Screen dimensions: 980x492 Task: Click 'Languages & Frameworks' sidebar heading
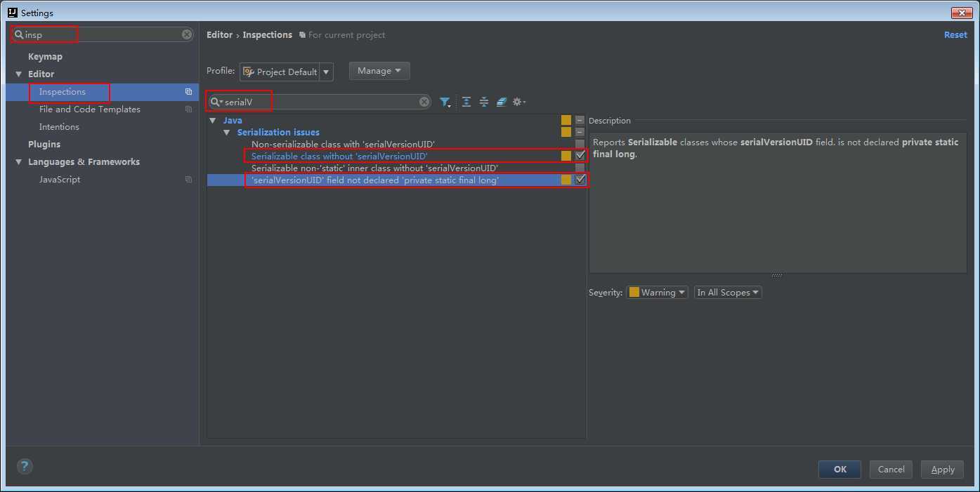(x=84, y=162)
